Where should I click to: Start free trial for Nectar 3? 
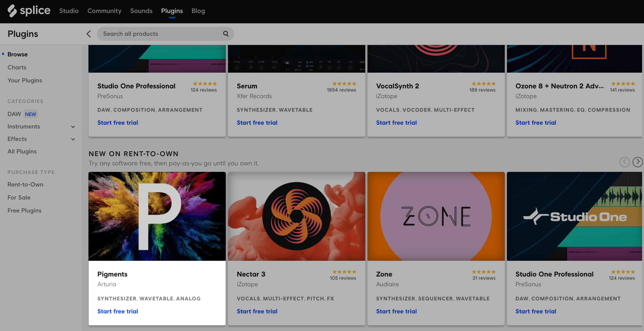click(257, 311)
